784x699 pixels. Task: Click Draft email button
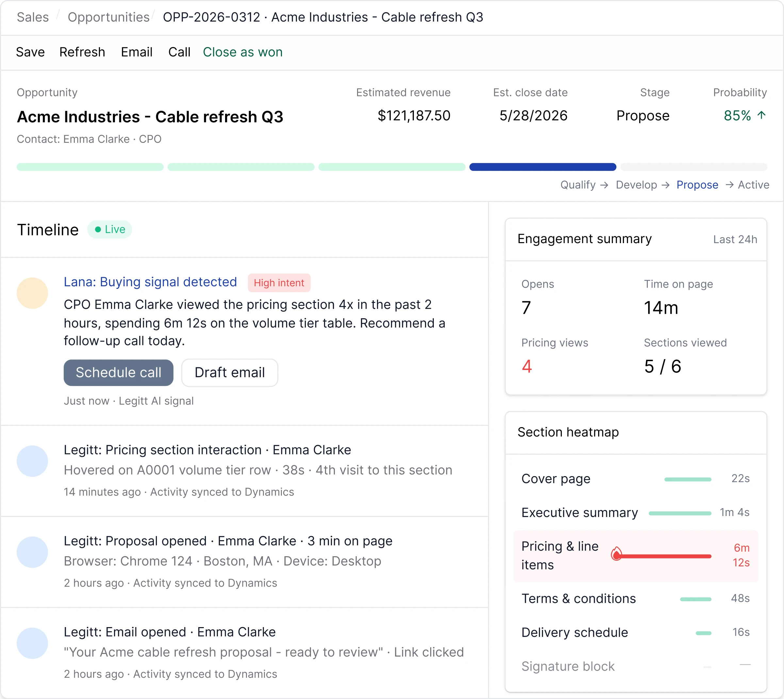(230, 372)
